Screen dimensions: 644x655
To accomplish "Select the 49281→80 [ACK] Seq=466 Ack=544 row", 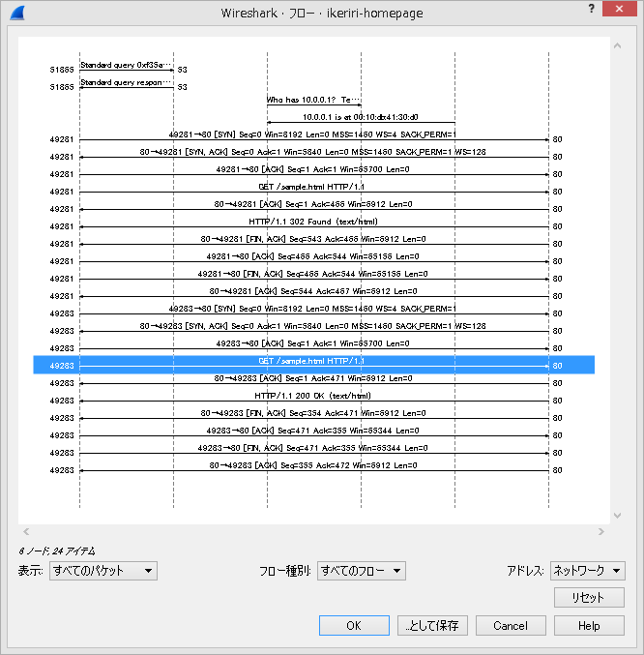I will click(314, 260).
